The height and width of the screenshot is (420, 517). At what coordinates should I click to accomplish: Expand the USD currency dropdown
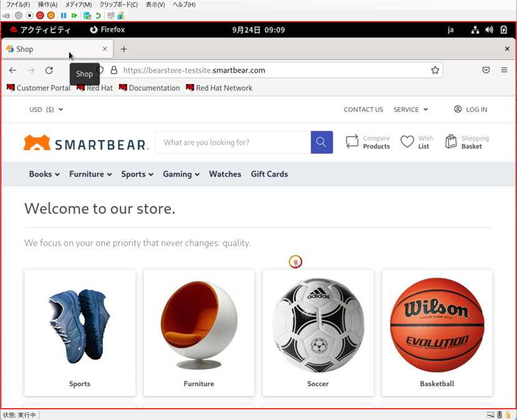coord(46,109)
